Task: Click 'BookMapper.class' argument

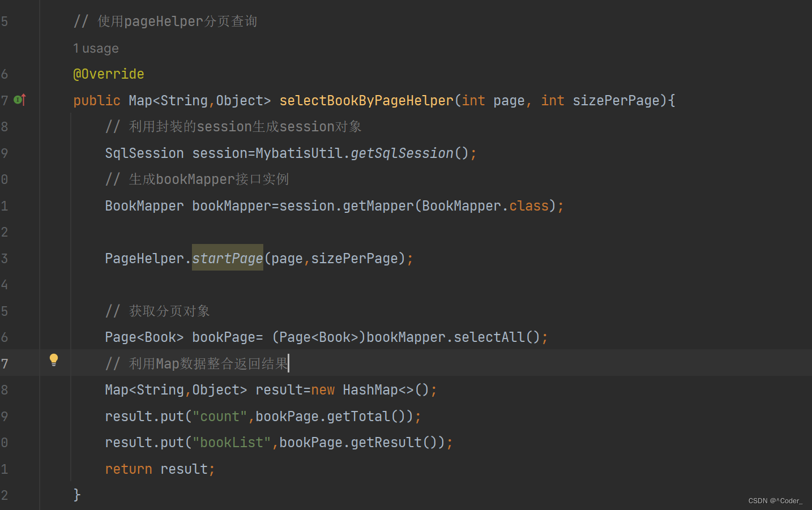Action: (x=485, y=205)
